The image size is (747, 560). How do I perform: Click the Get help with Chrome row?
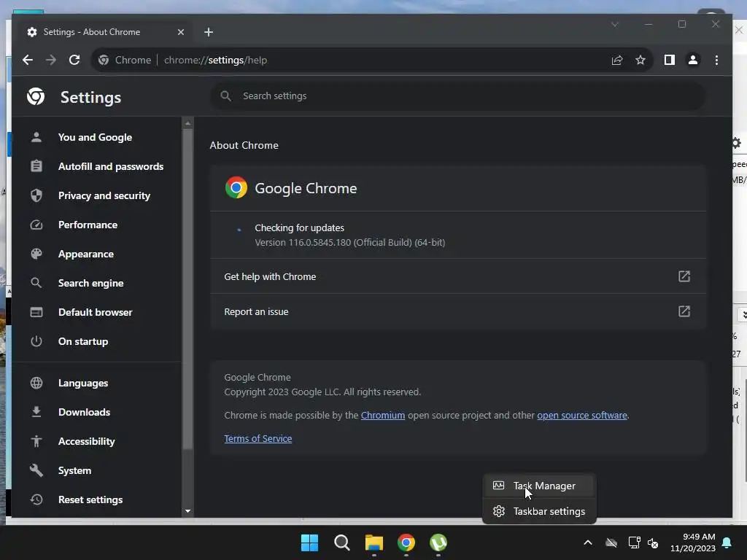(458, 276)
